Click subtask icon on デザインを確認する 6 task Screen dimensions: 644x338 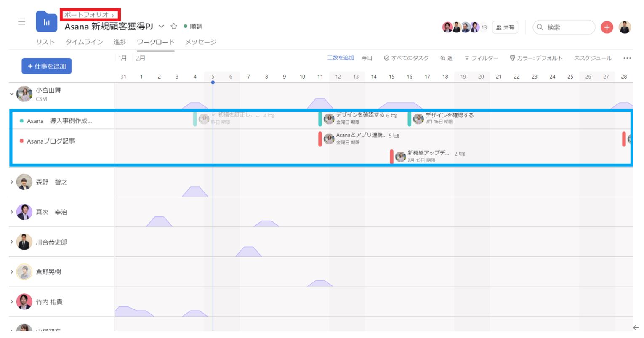point(394,115)
